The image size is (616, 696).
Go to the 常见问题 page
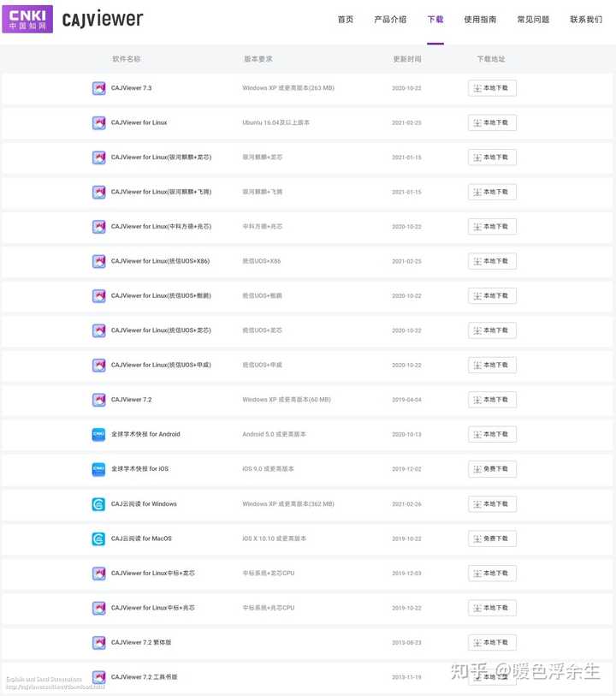pos(533,19)
